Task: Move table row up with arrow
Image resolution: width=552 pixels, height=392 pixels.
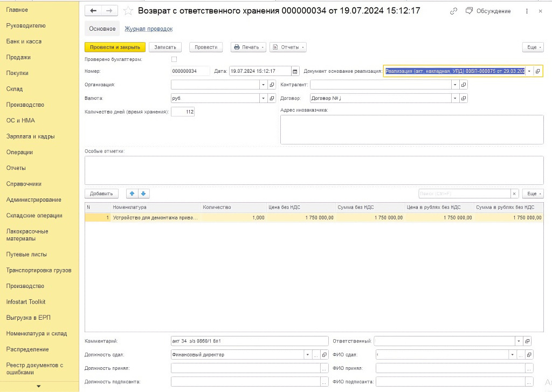Action: tap(132, 194)
